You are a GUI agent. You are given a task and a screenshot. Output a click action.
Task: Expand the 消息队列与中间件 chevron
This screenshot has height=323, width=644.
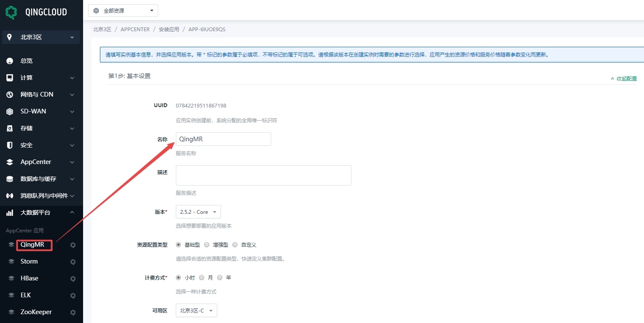point(72,196)
